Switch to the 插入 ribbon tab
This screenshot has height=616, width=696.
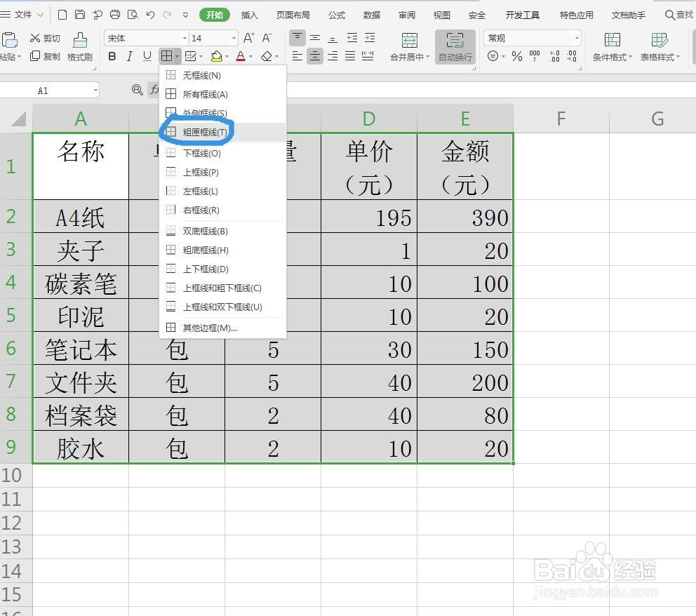[249, 15]
